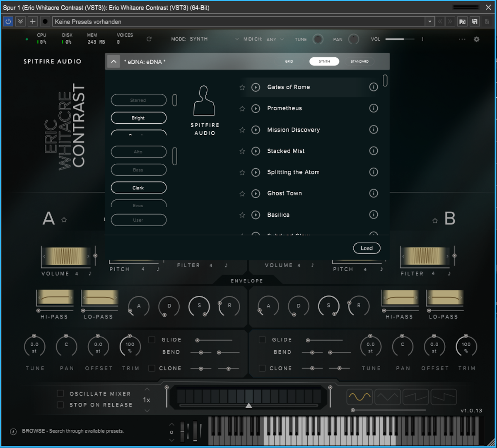497x448 pixels.
Task: Click the left GLIDE slider
Action: point(215,340)
